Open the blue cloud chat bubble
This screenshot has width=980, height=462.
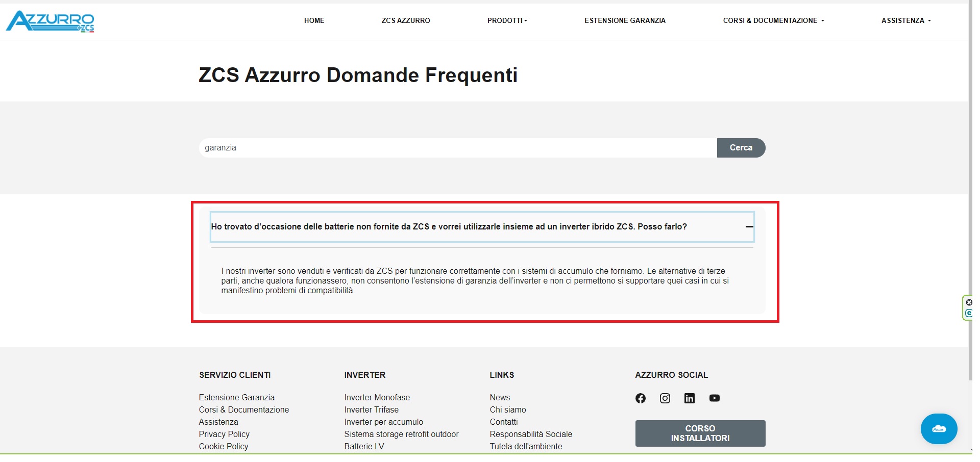939,429
